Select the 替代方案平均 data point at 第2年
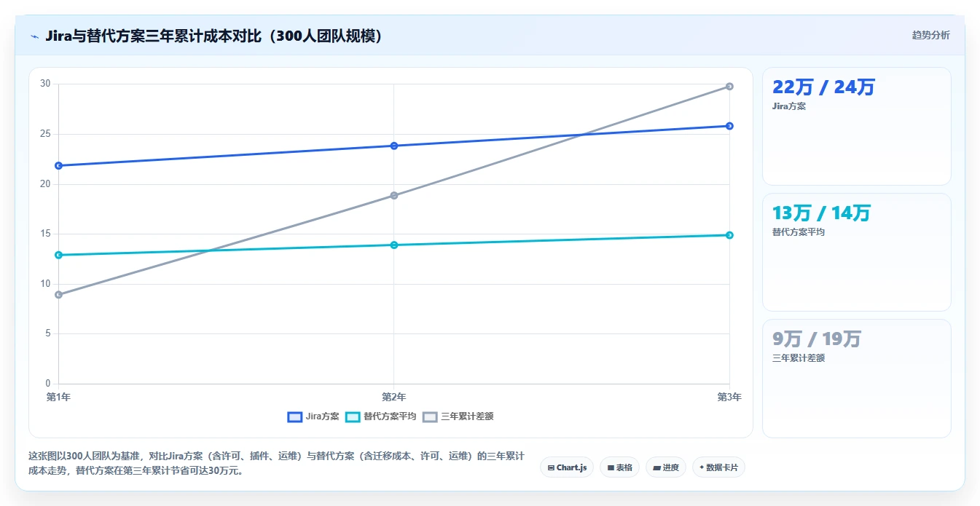 (x=394, y=245)
